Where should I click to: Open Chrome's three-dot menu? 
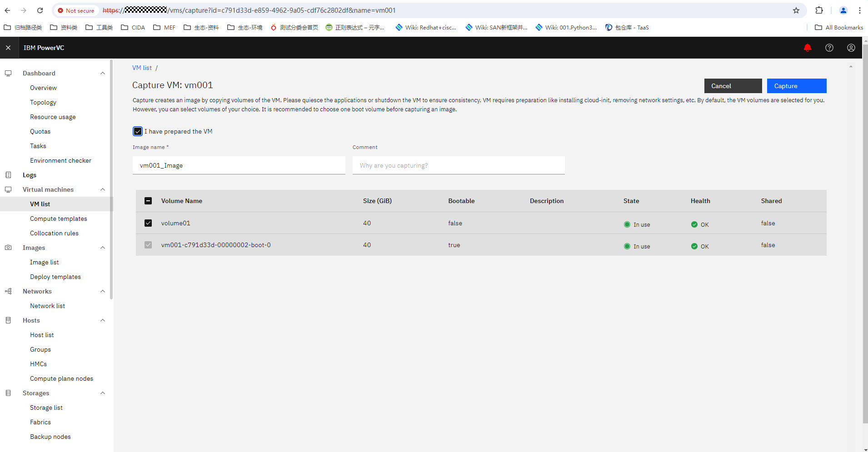tap(860, 10)
